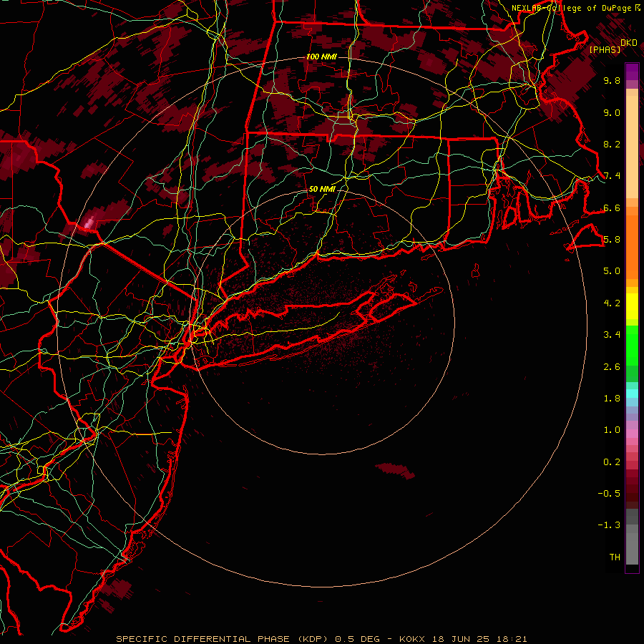Select the bright green segment of the color bar
This screenshot has height=644, width=644.
pyautogui.click(x=632, y=345)
